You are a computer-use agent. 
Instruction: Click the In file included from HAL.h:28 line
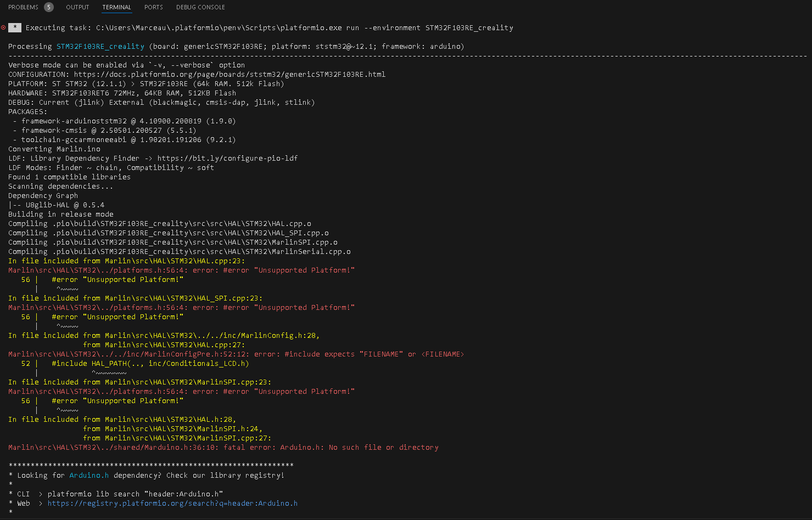point(122,419)
